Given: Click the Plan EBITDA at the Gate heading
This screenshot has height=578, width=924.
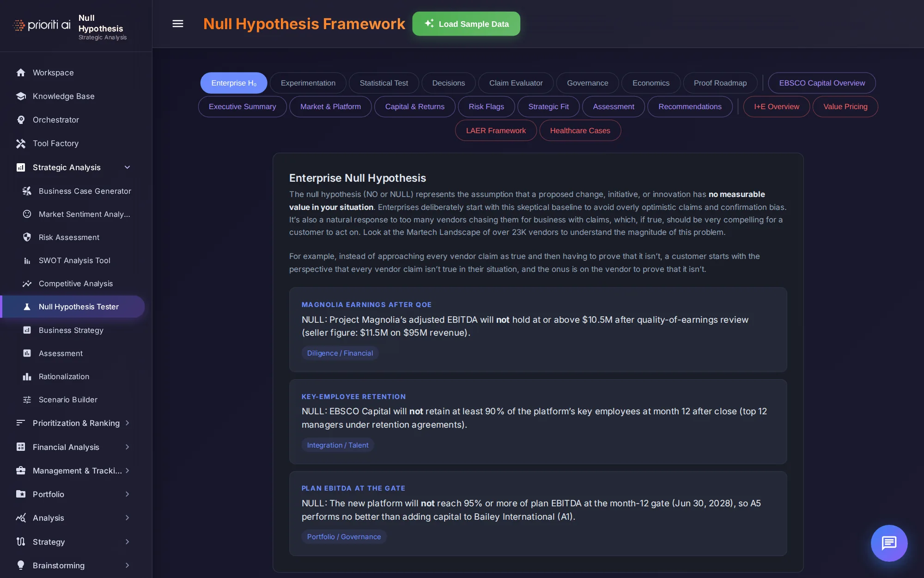Looking at the screenshot, I should pyautogui.click(x=353, y=488).
